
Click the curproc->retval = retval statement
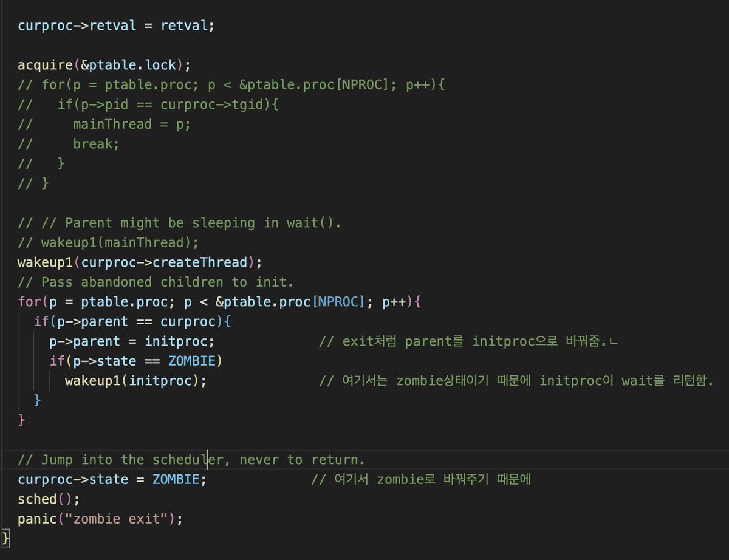pyautogui.click(x=116, y=26)
